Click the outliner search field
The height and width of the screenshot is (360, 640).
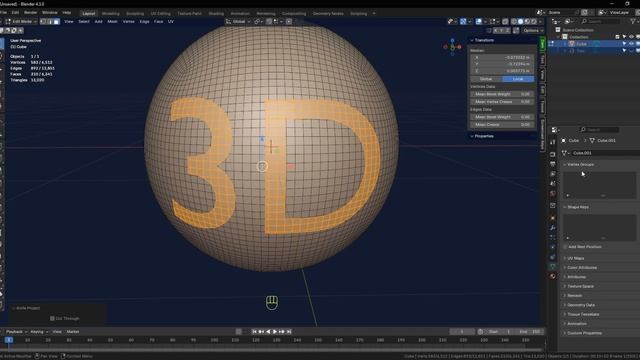point(601,21)
